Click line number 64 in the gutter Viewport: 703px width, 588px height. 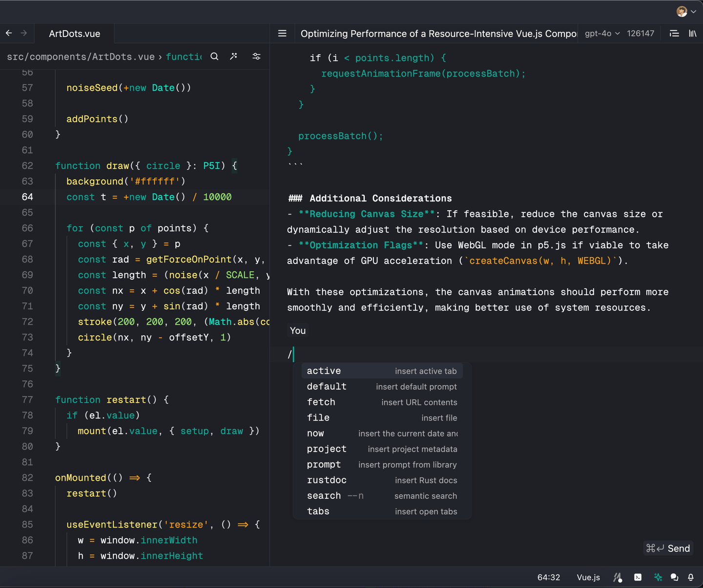[x=27, y=197]
